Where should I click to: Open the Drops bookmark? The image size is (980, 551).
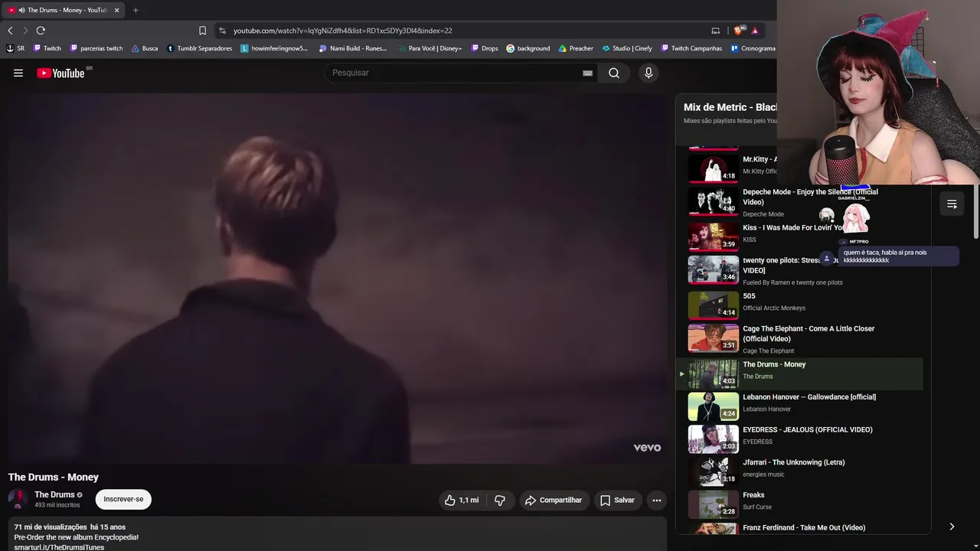[x=484, y=48]
